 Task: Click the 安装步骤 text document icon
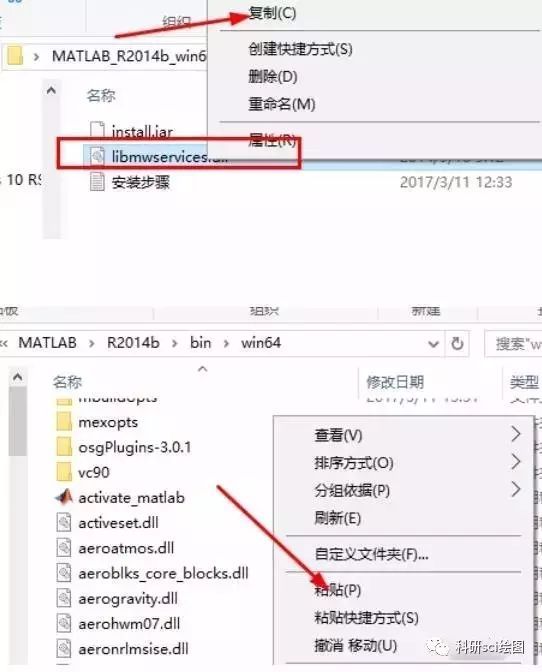(97, 182)
